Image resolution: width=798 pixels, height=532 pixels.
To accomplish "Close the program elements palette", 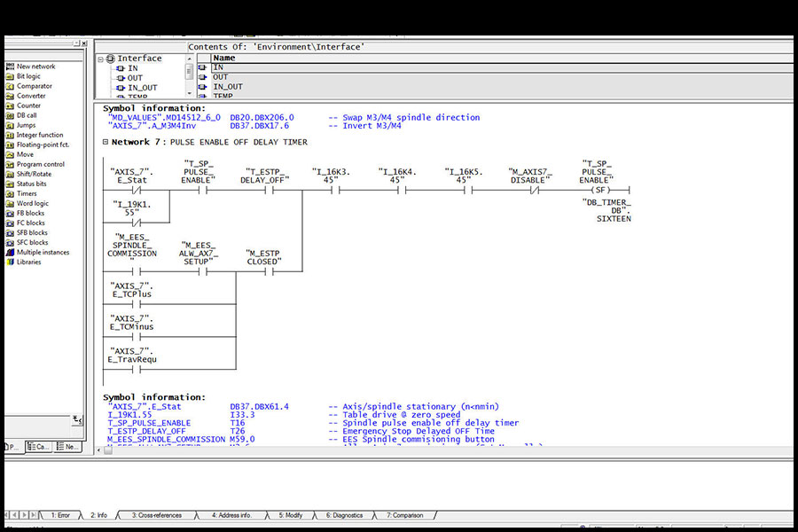I will click(x=84, y=43).
